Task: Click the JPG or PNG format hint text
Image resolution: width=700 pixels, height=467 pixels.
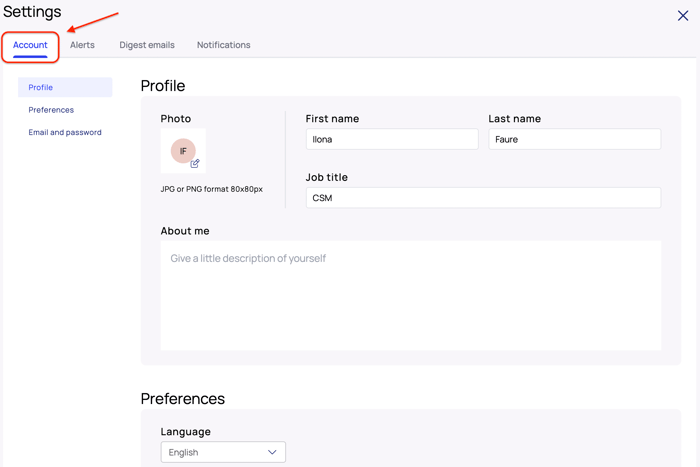Action: pos(211,189)
